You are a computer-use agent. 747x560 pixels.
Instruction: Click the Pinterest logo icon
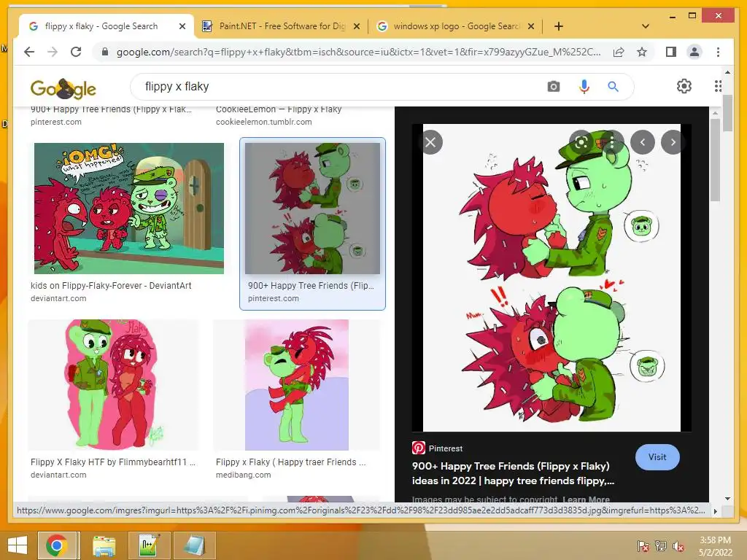pyautogui.click(x=418, y=448)
